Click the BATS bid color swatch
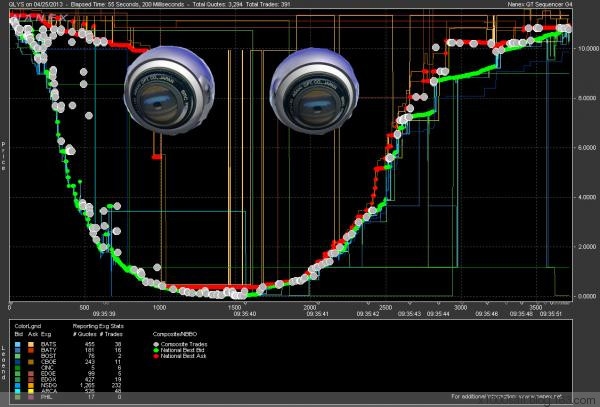The height and width of the screenshot is (407, 600). point(18,344)
